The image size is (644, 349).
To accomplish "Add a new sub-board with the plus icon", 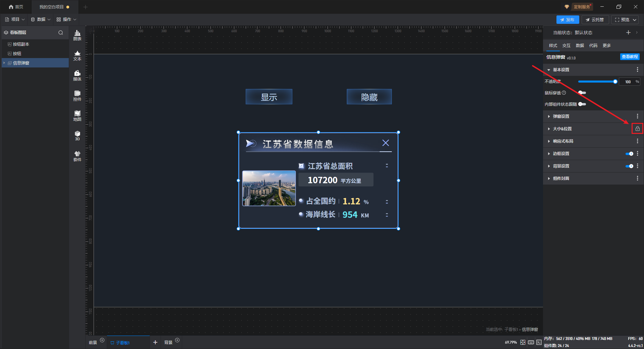I will [155, 342].
